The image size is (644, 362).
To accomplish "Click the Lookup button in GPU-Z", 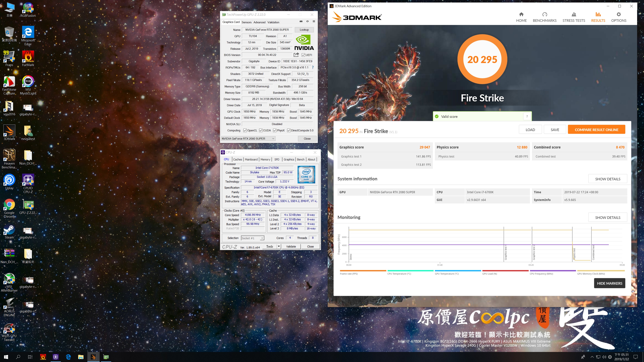I will point(304,29).
